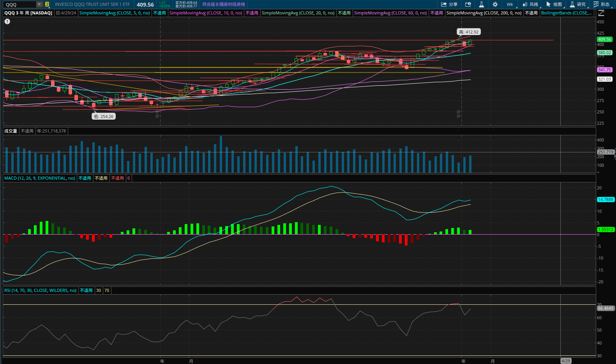The width and height of the screenshot is (616, 364).
Task: Click the Share (分享) icon button
Action: click(449, 4)
